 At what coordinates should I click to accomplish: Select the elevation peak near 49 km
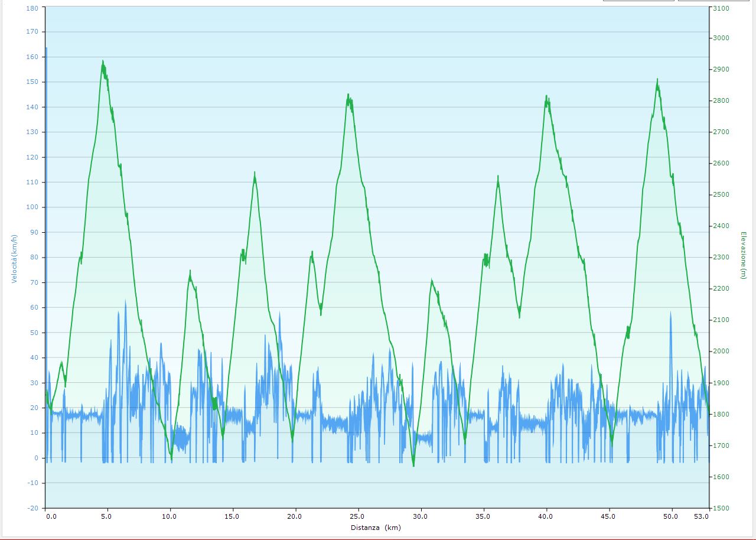657,80
